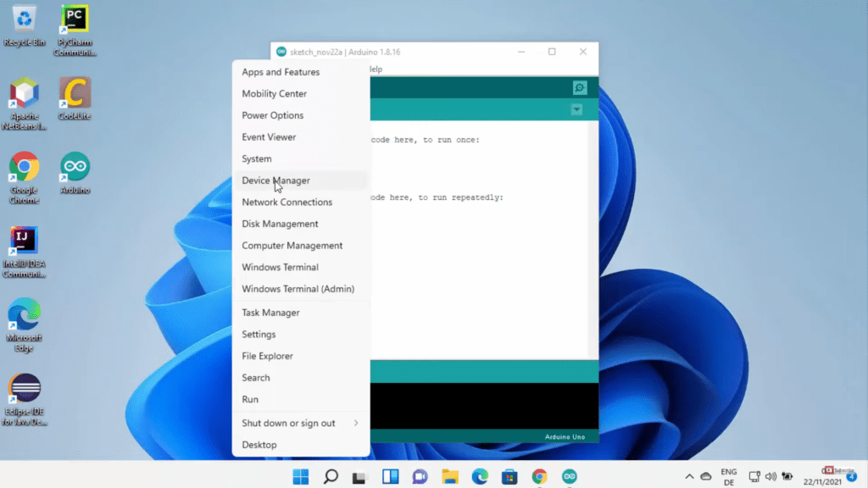Viewport: 868px width, 488px height.
Task: Select the Eclipse IDE desktop shortcut
Action: tap(24, 400)
